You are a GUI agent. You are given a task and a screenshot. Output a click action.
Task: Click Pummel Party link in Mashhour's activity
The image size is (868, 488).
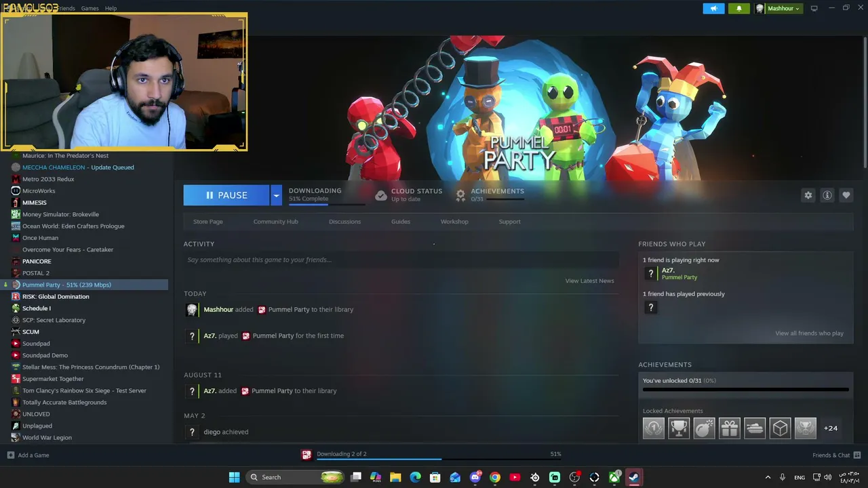pyautogui.click(x=289, y=310)
